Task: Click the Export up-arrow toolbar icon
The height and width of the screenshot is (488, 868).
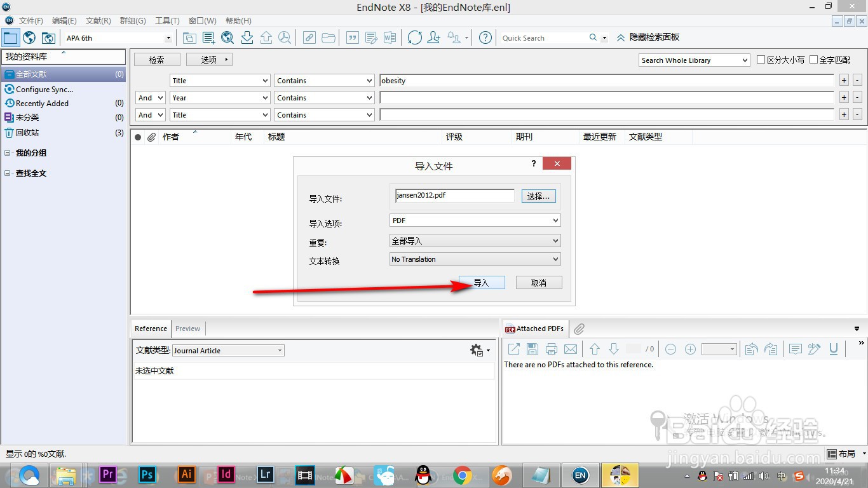Action: pyautogui.click(x=266, y=37)
